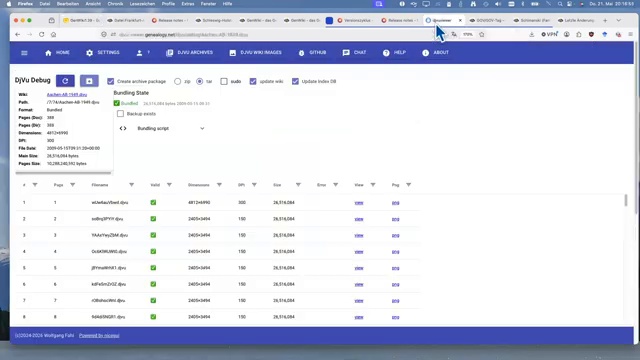Open ABOUT in the header
The image size is (640, 360).
pyautogui.click(x=436, y=53)
